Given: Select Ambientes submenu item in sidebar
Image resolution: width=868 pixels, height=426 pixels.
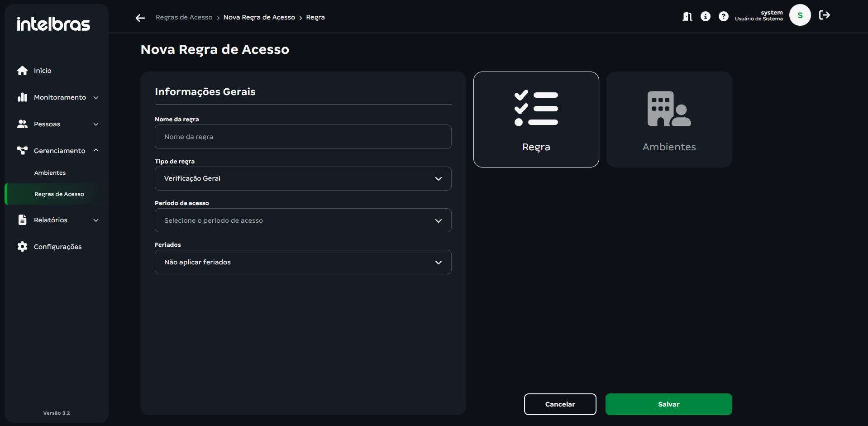Looking at the screenshot, I should [x=50, y=173].
